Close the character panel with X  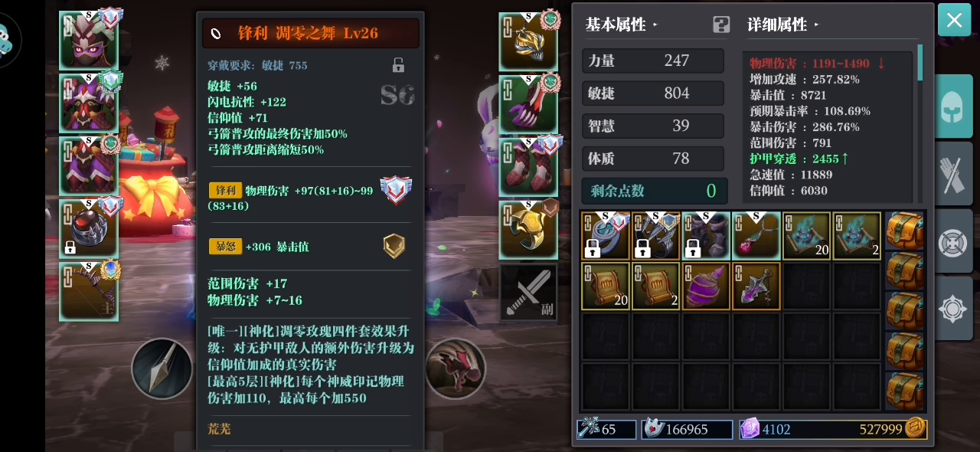(x=954, y=21)
